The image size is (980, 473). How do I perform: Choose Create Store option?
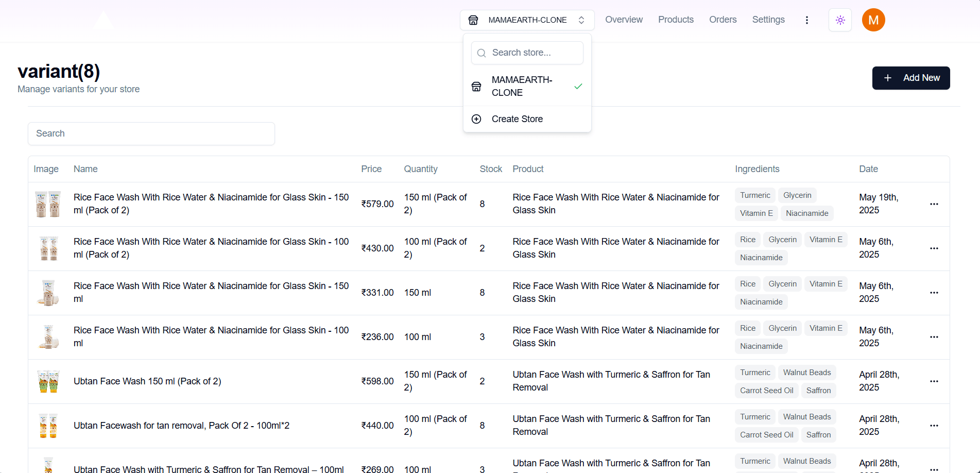point(527,119)
